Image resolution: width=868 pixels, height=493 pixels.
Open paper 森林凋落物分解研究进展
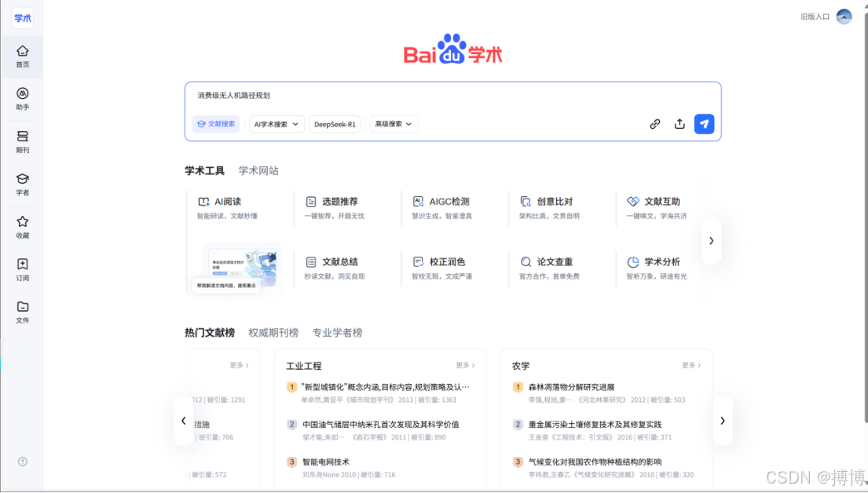coord(571,387)
